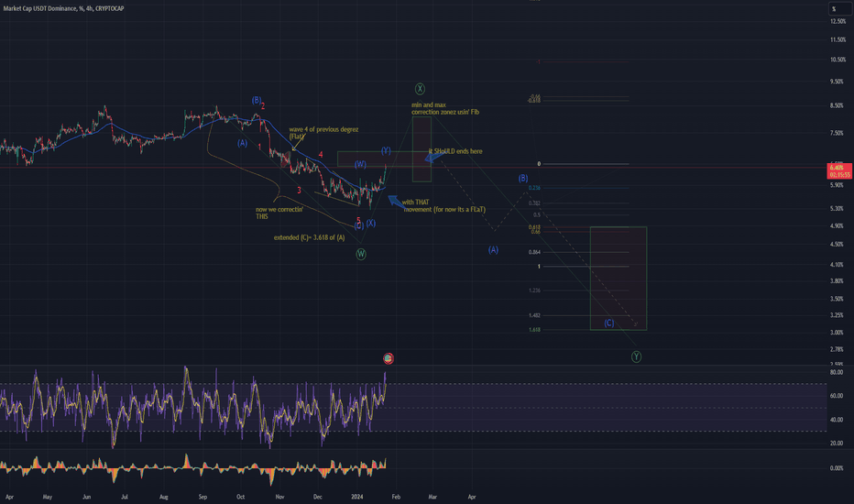
Task: Click the 3.00% price axis label
Action: click(x=837, y=333)
